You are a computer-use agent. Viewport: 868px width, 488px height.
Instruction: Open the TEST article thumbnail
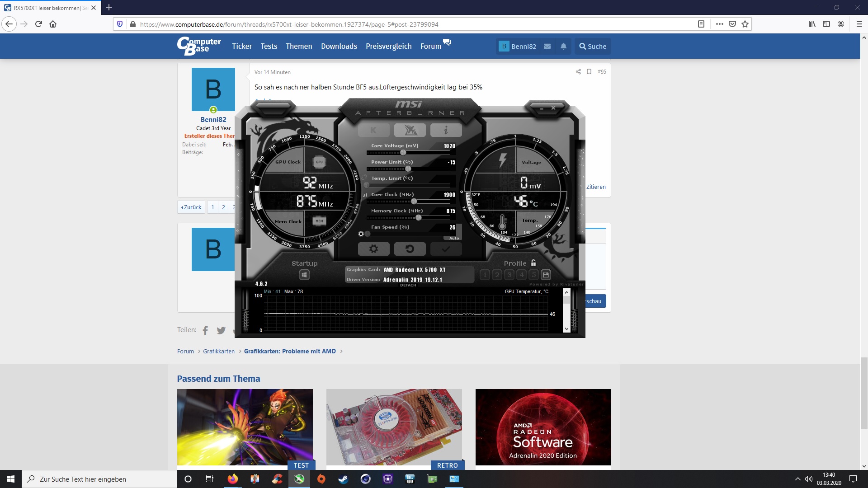(245, 428)
